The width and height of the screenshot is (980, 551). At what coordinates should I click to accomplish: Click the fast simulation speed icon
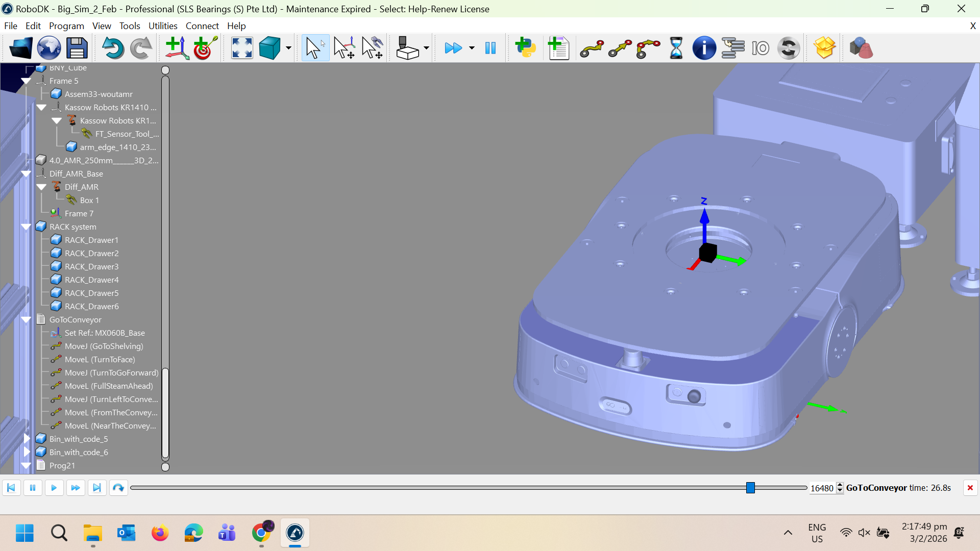pyautogui.click(x=453, y=48)
